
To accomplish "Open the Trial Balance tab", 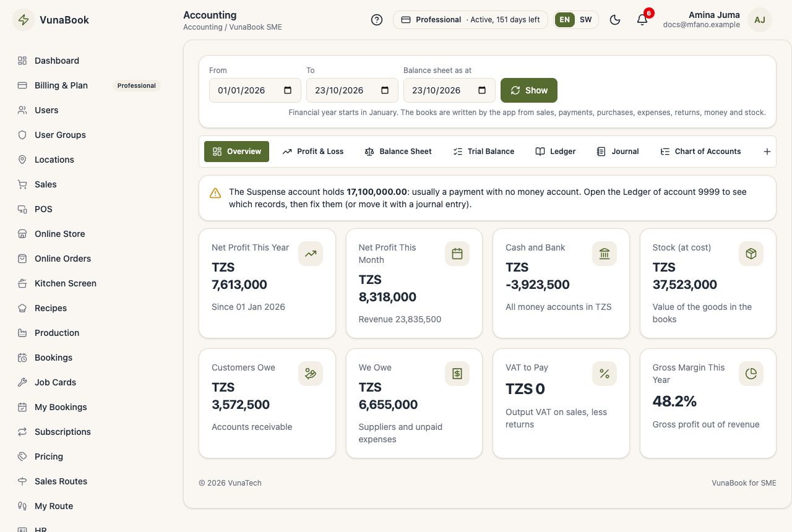I will pyautogui.click(x=484, y=152).
